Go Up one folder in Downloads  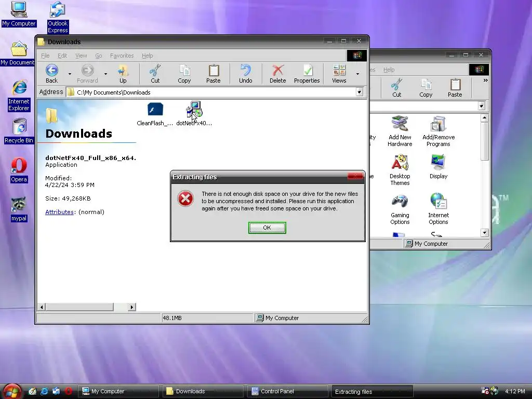coord(123,74)
